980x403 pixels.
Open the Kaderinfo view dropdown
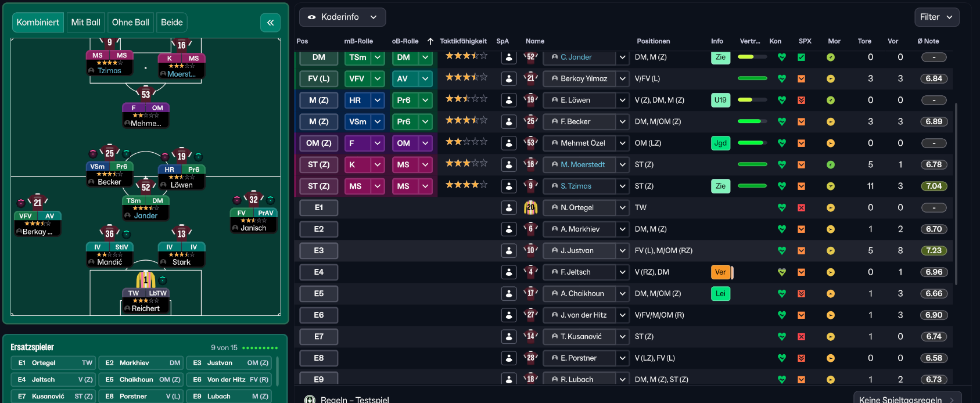342,17
